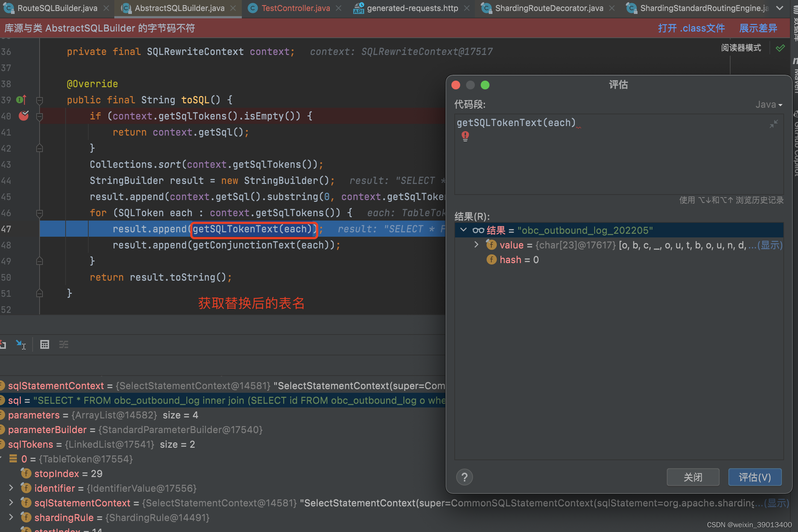798x532 pixels.
Task: Click the Trace Current Stream Chain icon
Action: (64, 344)
